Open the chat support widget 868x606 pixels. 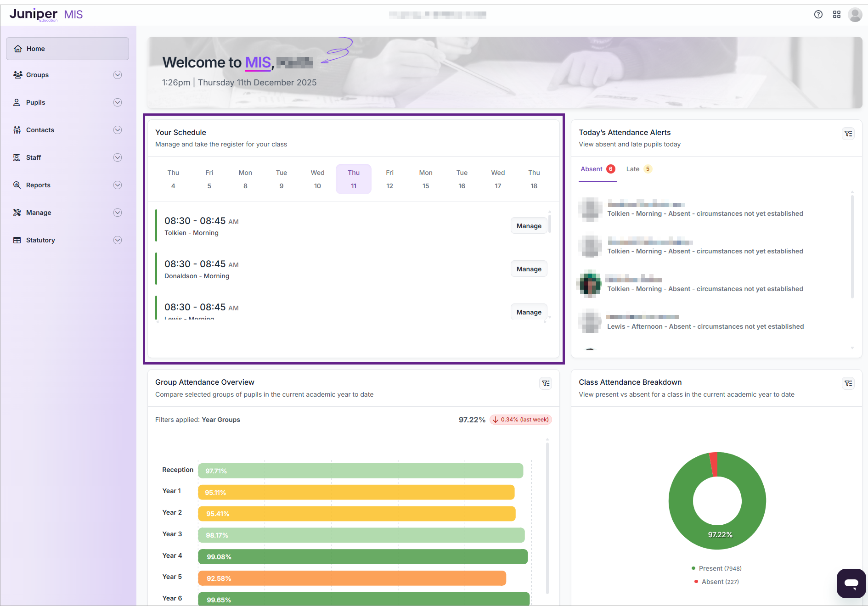851,583
